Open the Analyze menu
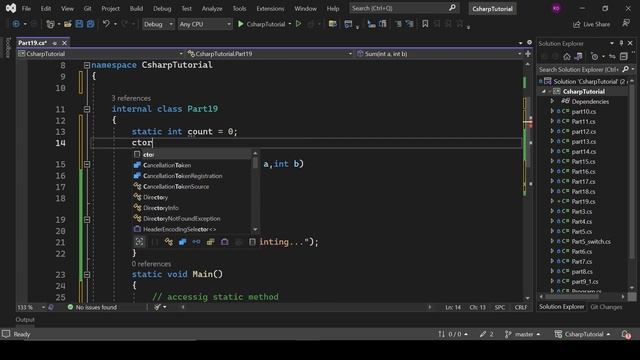The image size is (640, 360). pyautogui.click(x=212, y=8)
